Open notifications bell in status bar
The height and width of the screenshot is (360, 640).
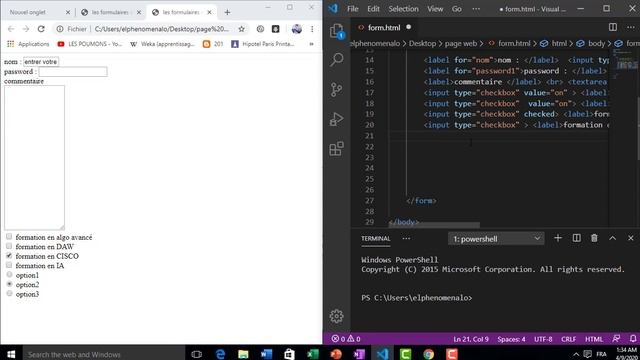tap(633, 339)
